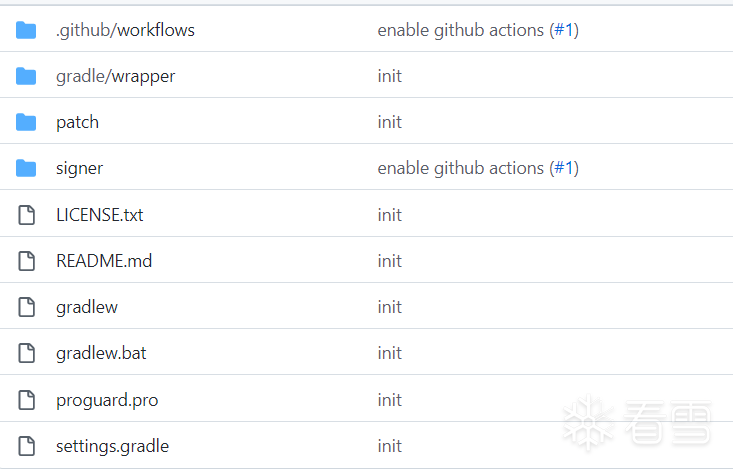Click the LICENSE.txt file icon
Screen dimensions: 733x475
click(26, 215)
